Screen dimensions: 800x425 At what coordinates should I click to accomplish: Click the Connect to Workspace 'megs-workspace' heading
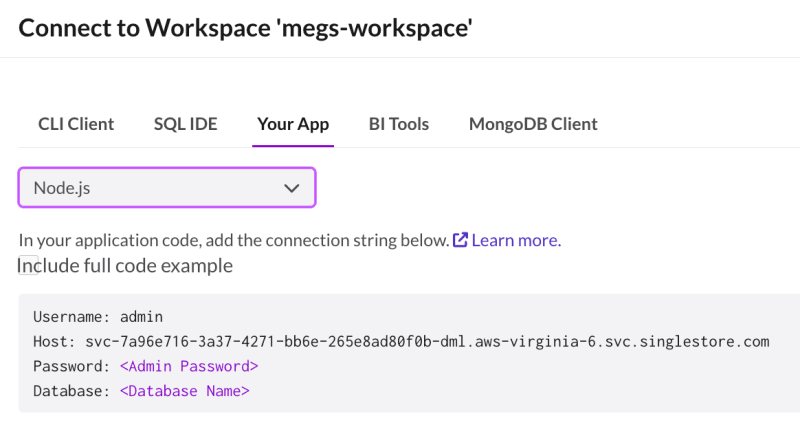(245, 28)
